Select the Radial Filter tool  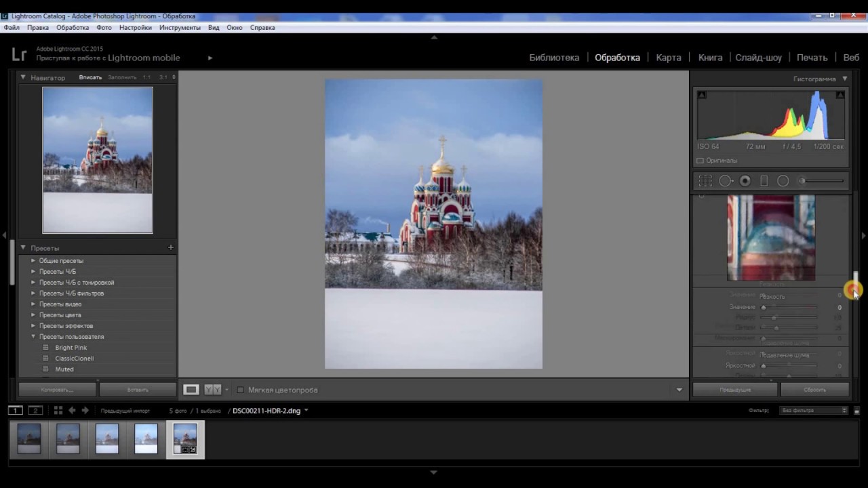pyautogui.click(x=783, y=181)
